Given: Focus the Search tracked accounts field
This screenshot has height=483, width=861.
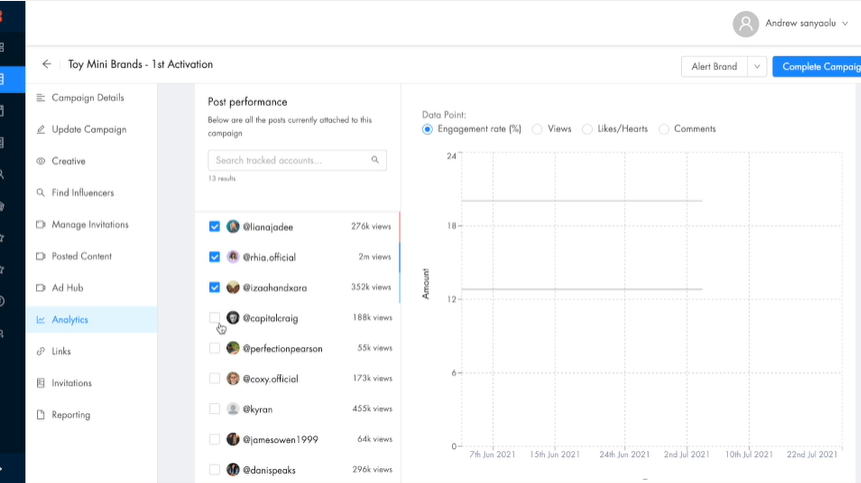Looking at the screenshot, I should pyautogui.click(x=288, y=160).
